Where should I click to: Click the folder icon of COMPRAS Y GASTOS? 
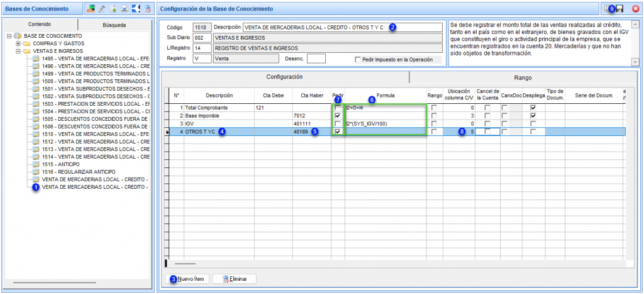coord(26,43)
